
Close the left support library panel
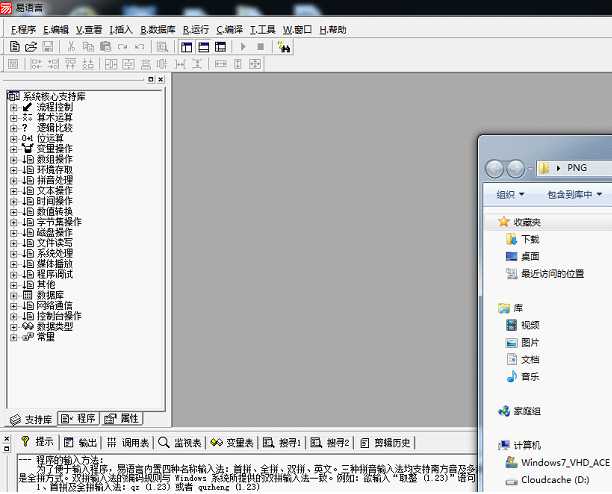point(161,80)
